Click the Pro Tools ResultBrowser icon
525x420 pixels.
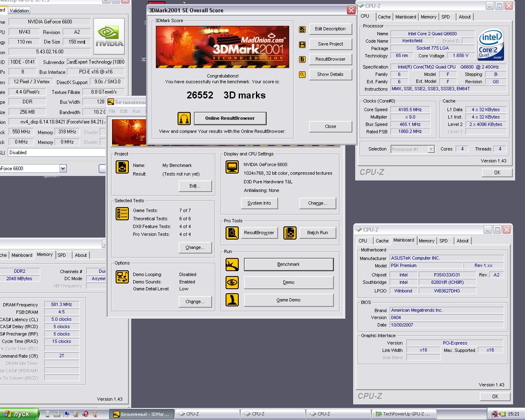[x=232, y=233]
